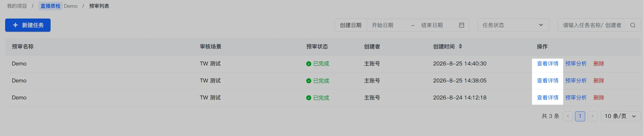Click the search magnifier icon
Viewport: 644px width, 136px height.
pos(633,25)
